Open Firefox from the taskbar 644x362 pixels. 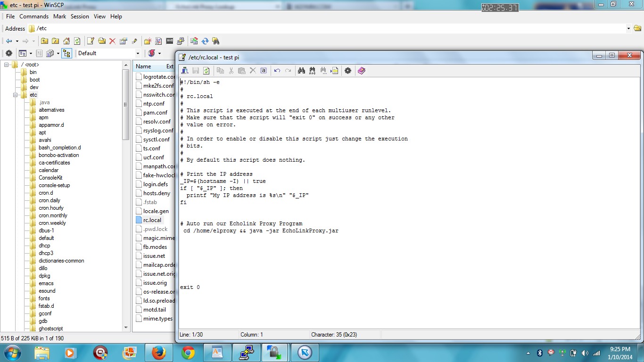pyautogui.click(x=159, y=353)
